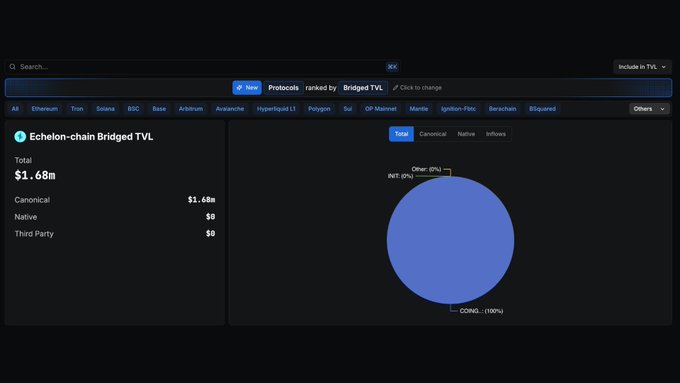Click the New badge button

point(247,88)
